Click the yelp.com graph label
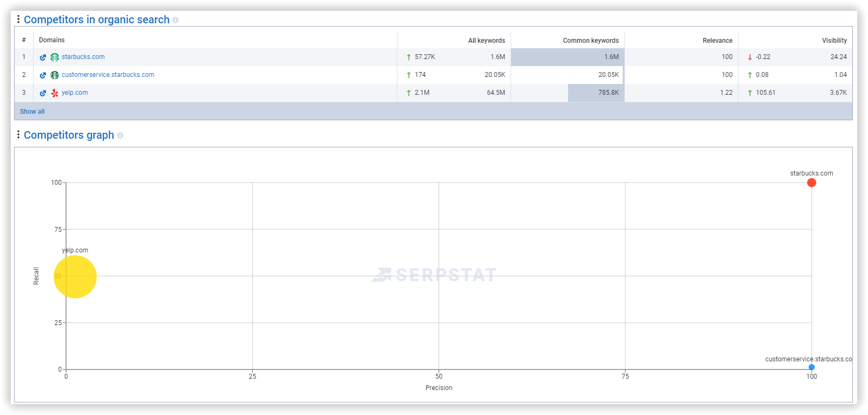The width and height of the screenshot is (868, 415). coord(75,250)
